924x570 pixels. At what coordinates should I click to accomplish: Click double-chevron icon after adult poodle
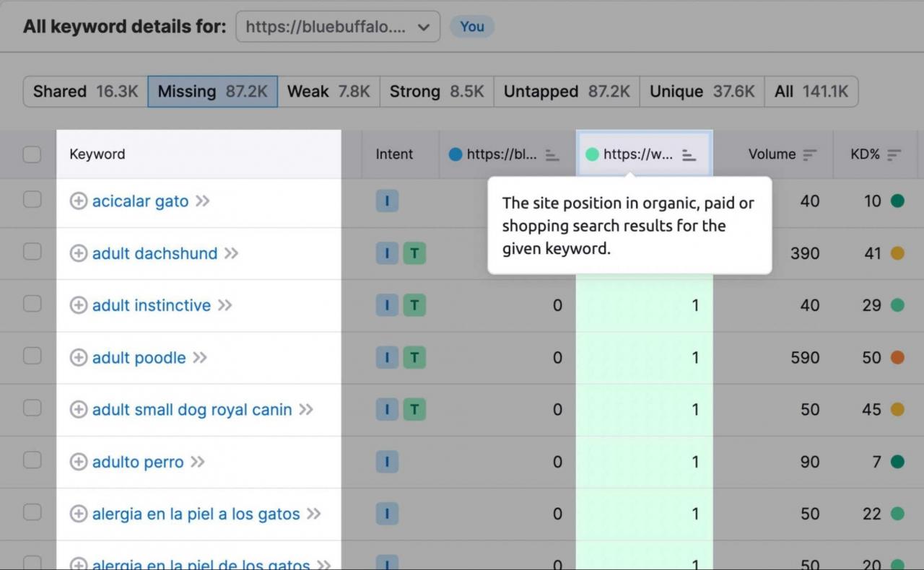200,358
